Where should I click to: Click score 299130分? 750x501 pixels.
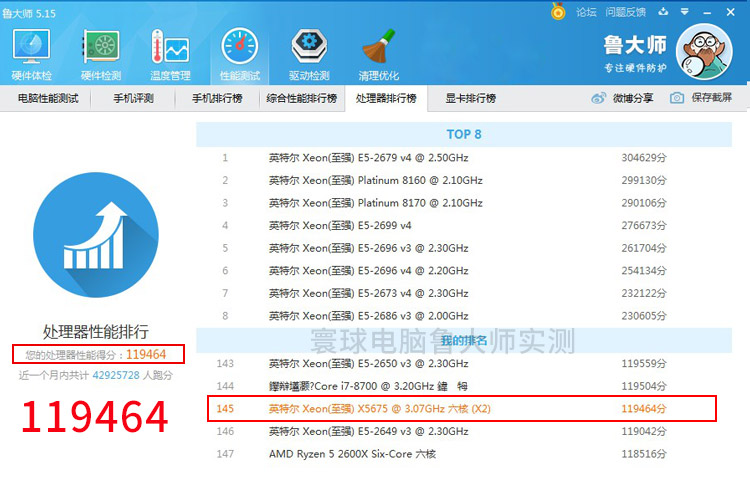point(644,180)
